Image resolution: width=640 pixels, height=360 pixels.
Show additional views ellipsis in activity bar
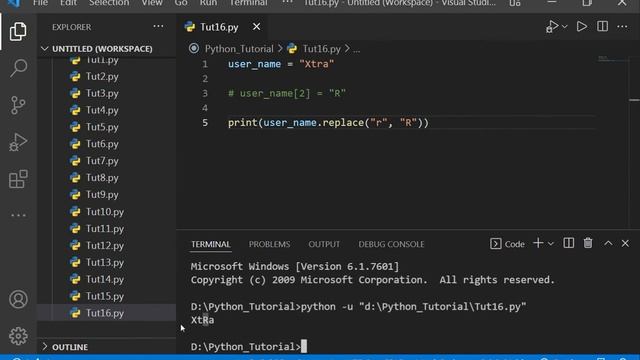(x=18, y=215)
